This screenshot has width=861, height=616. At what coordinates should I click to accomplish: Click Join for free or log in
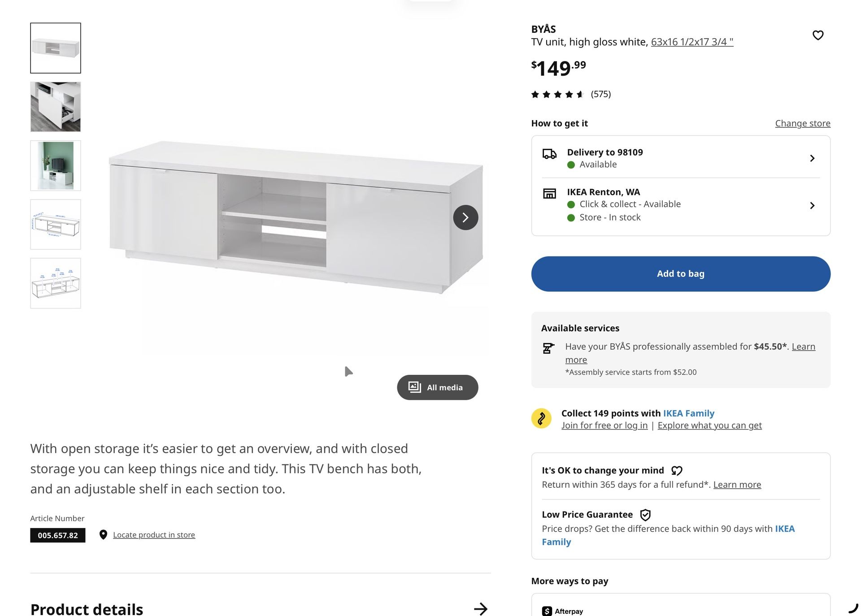pyautogui.click(x=604, y=425)
